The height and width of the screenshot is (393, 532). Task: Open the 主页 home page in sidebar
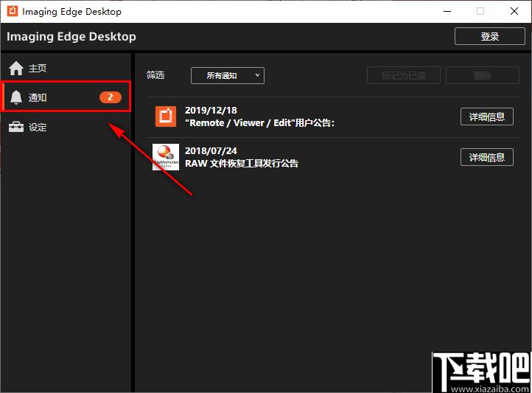[66, 68]
